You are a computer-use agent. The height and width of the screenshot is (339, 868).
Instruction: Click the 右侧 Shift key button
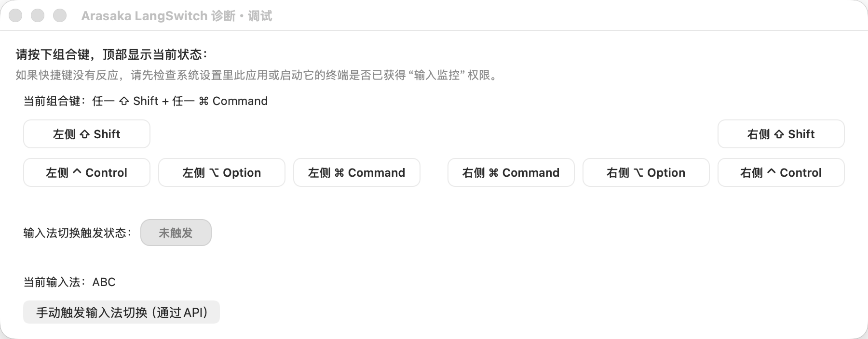click(781, 134)
